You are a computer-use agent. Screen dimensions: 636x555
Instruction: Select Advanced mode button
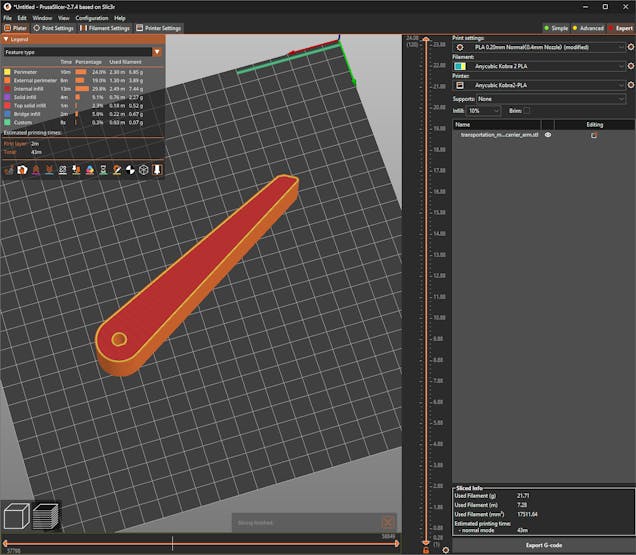tap(590, 28)
